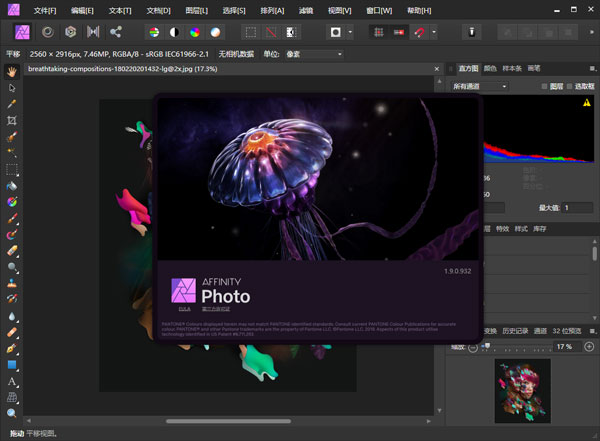Click the yellow histogram warning icon
Screen dimensions: 600x441
tap(587, 102)
